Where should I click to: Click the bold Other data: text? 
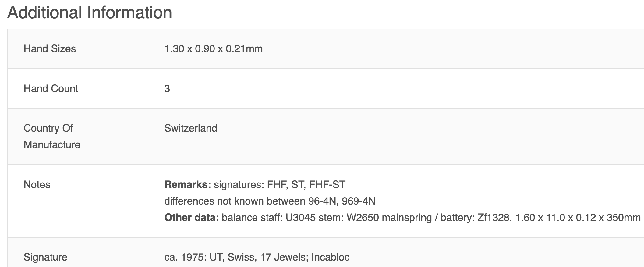(x=192, y=218)
